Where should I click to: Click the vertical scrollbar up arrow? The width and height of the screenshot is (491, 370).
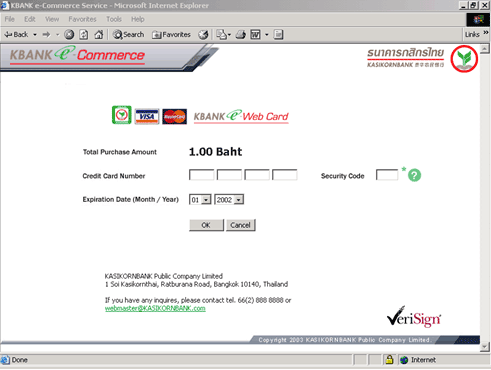[485, 49]
